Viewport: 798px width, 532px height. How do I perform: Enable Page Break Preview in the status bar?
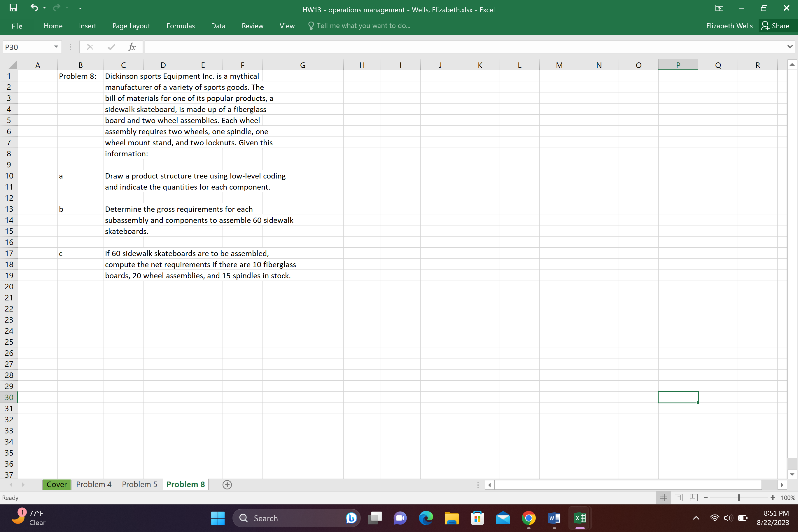pos(694,497)
